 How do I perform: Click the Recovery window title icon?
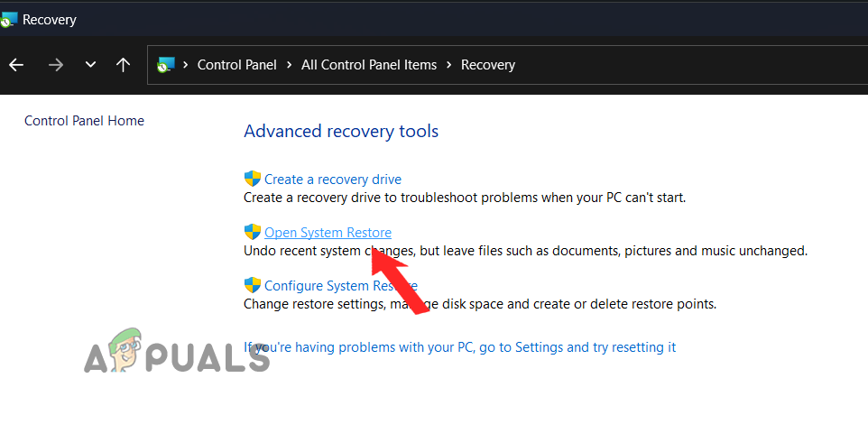8,19
